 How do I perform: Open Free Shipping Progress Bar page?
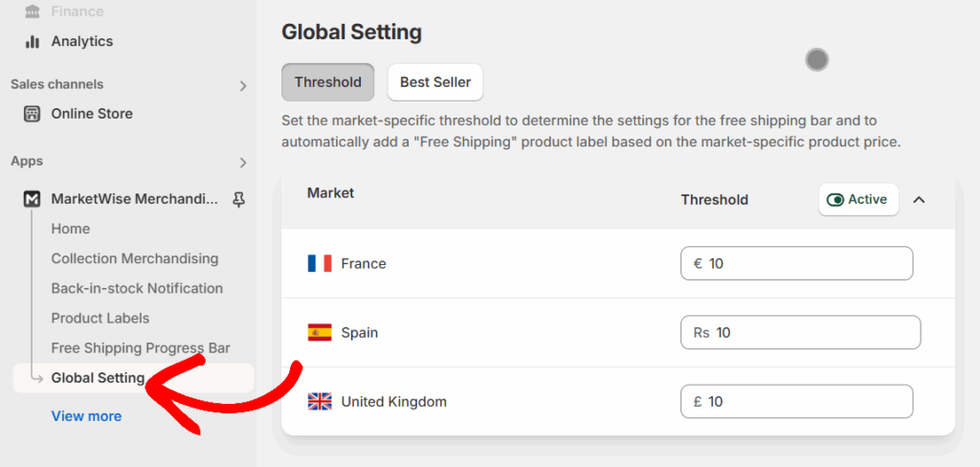[x=141, y=348]
